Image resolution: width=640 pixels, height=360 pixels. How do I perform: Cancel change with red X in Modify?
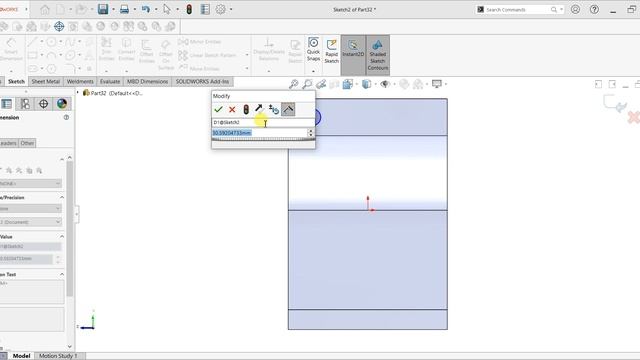point(232,109)
